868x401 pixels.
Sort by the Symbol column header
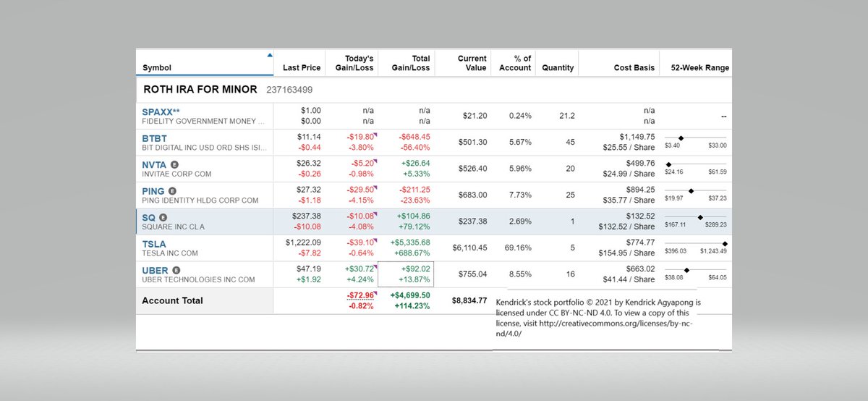pyautogui.click(x=157, y=68)
